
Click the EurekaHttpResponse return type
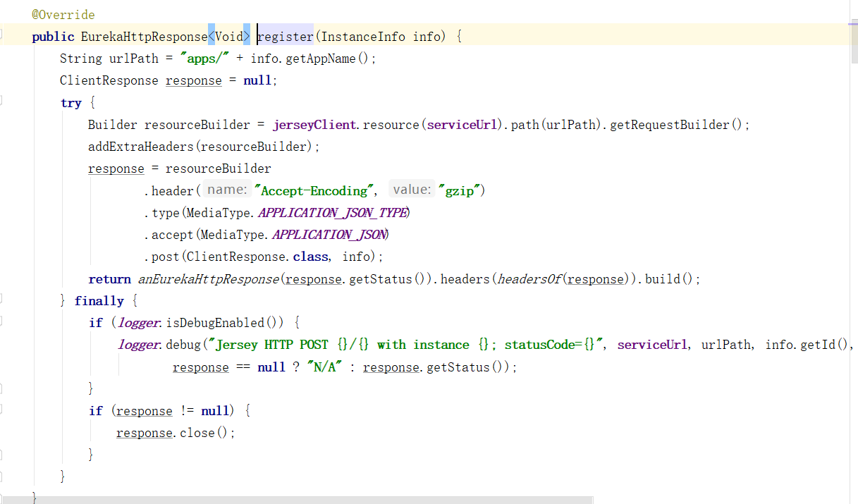tap(144, 37)
